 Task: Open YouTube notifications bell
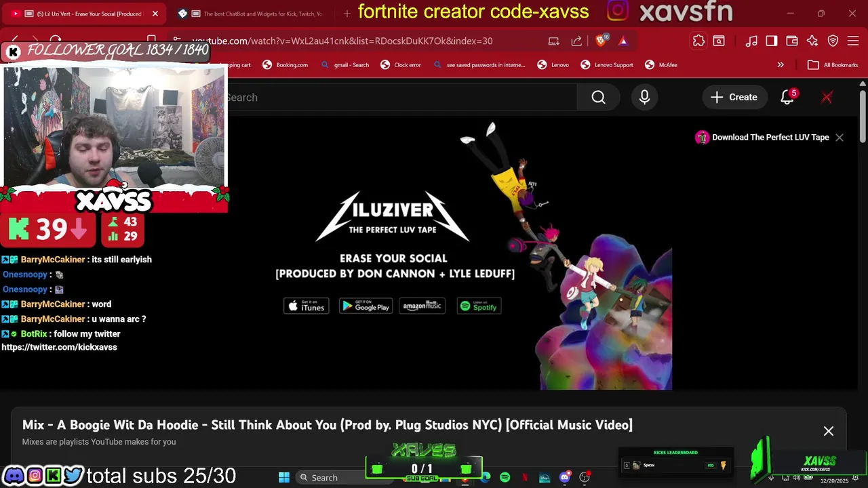point(787,98)
